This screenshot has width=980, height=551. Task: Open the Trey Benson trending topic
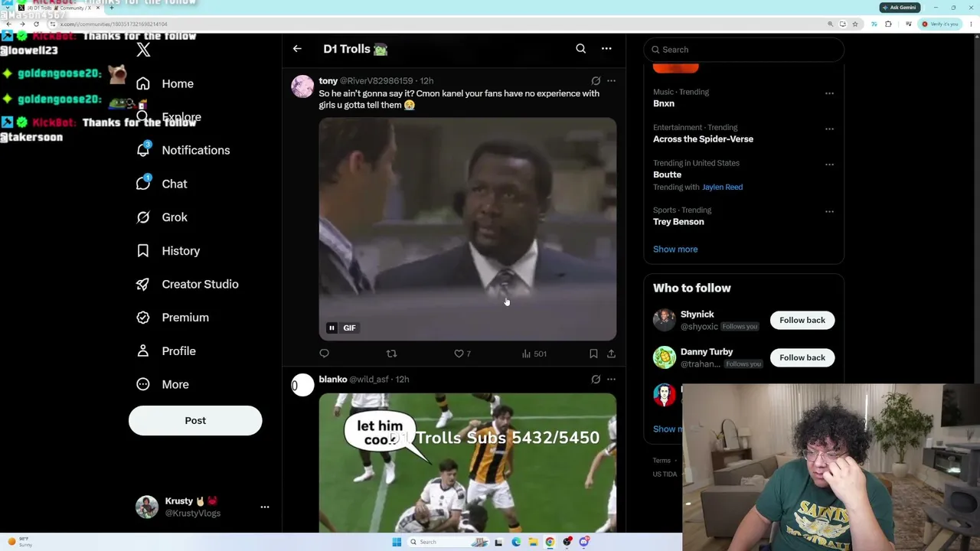coord(678,222)
